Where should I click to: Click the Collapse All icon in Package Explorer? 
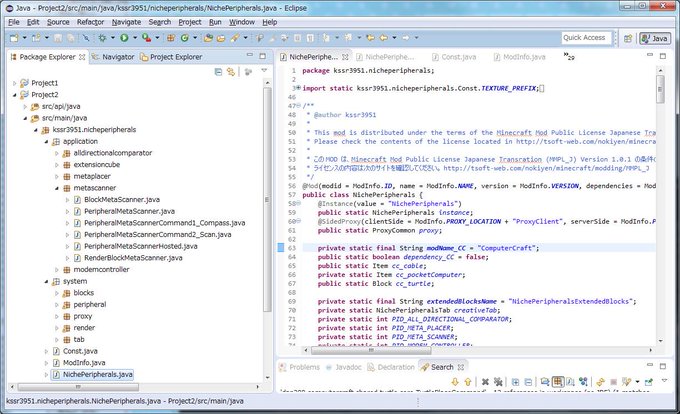[219, 72]
